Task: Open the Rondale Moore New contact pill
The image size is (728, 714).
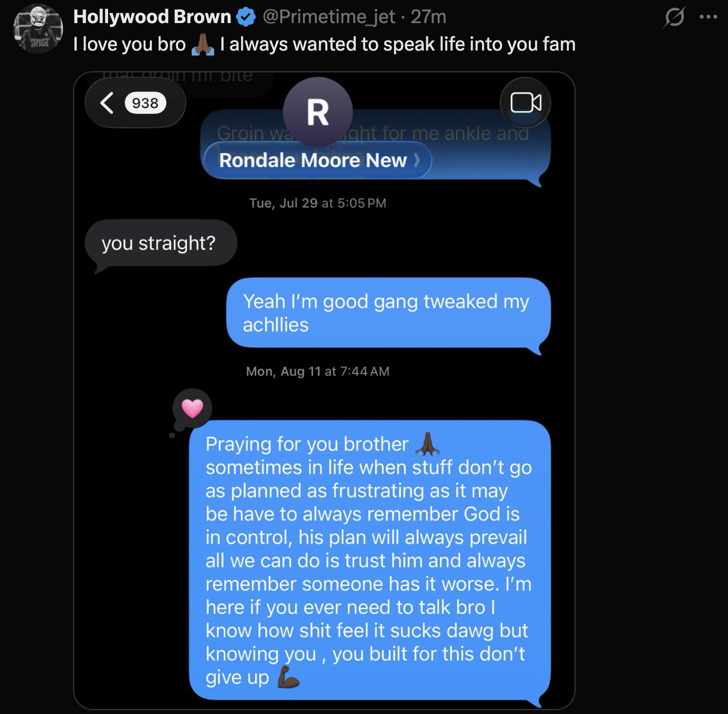Action: click(312, 160)
